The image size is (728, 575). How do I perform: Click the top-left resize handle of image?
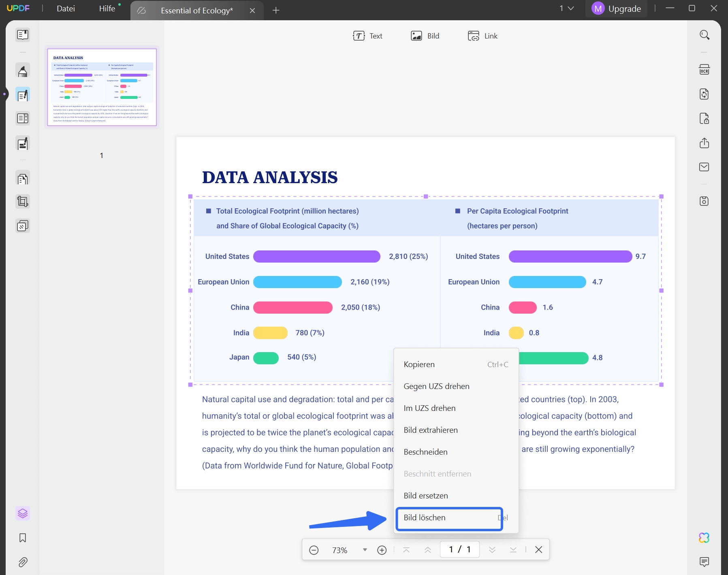click(190, 197)
